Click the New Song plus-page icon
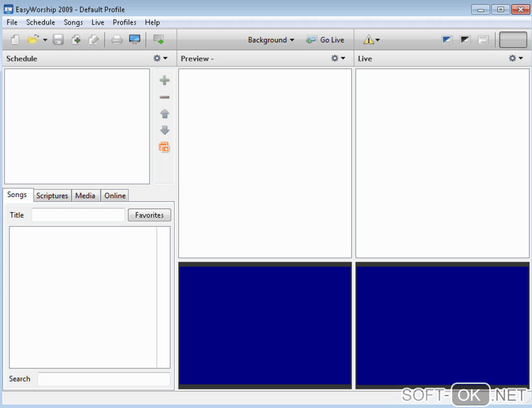This screenshot has height=408, width=532. pyautogui.click(x=76, y=40)
